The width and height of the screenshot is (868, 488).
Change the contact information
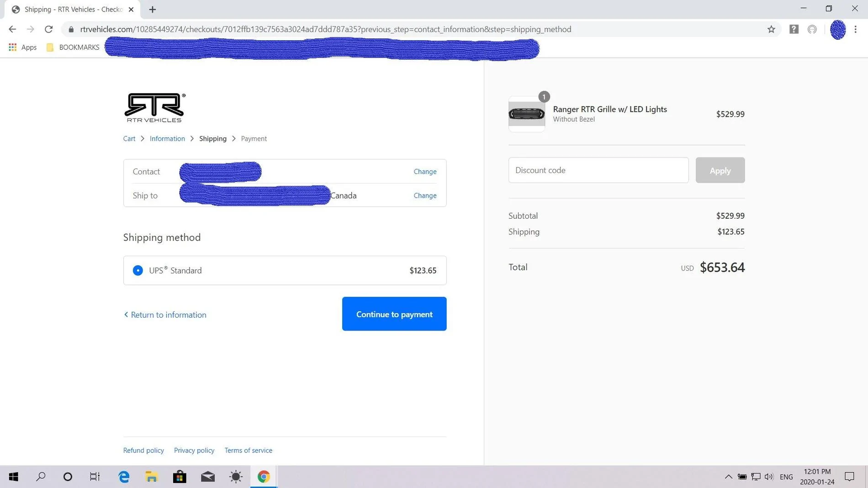425,172
